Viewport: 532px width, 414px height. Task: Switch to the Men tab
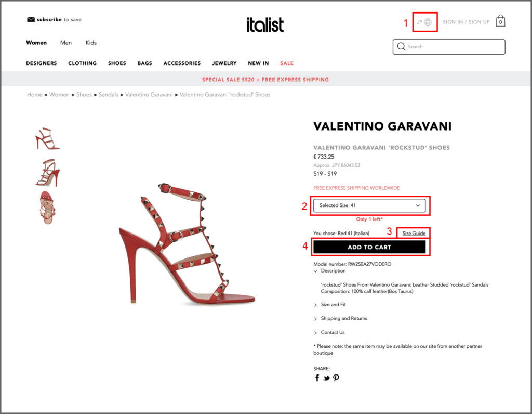pyautogui.click(x=65, y=42)
